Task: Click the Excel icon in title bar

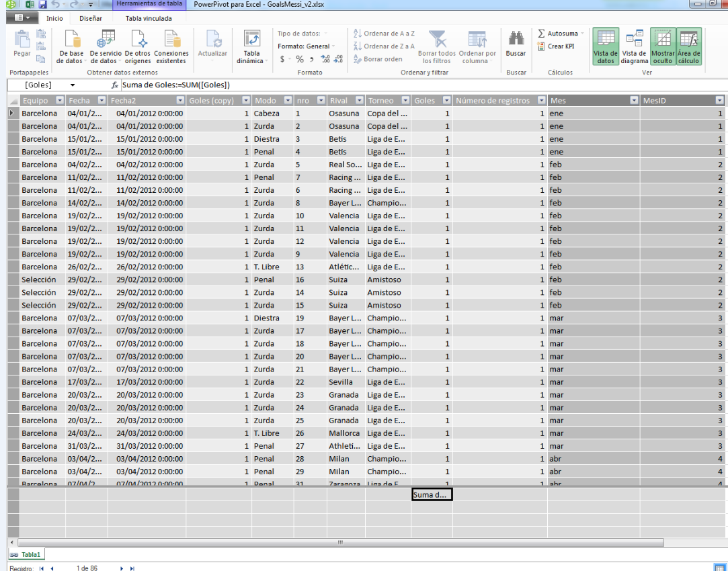Action: coord(30,5)
